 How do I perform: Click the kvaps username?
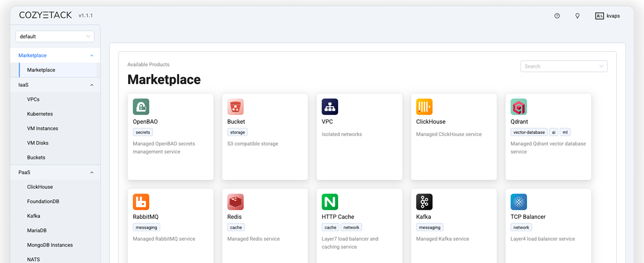pos(613,16)
